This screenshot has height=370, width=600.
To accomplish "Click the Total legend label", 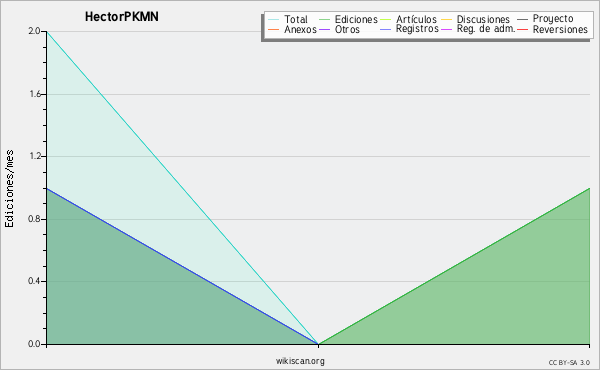I will (x=296, y=19).
